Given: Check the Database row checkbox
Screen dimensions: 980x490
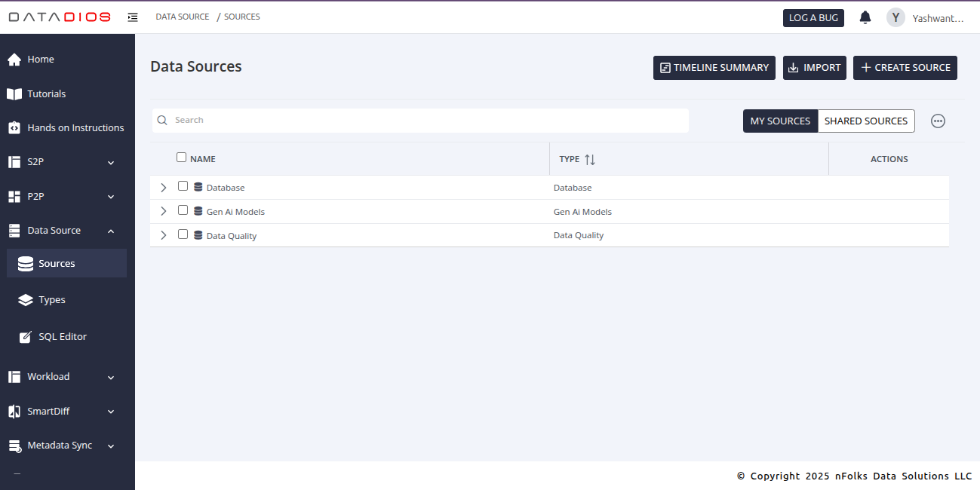Looking at the screenshot, I should (183, 186).
